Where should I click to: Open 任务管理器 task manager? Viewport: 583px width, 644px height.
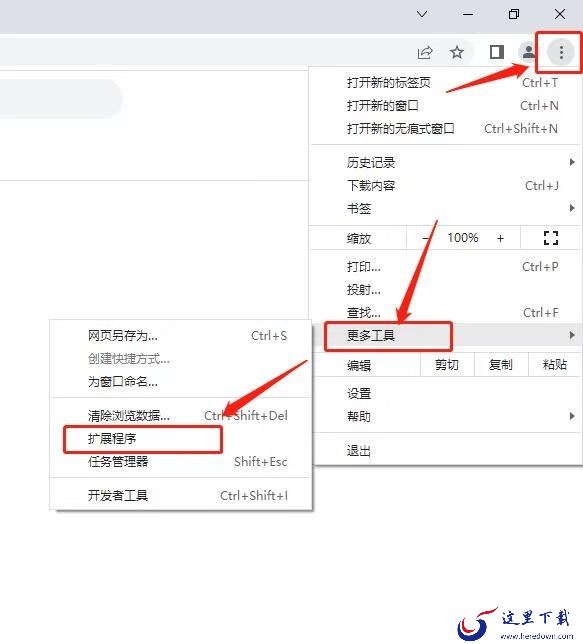[181, 462]
